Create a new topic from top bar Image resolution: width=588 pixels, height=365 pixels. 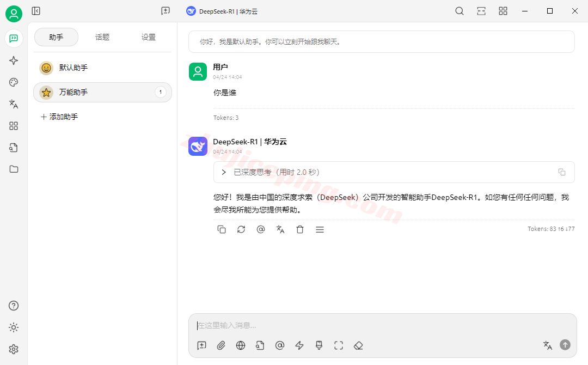(166, 11)
